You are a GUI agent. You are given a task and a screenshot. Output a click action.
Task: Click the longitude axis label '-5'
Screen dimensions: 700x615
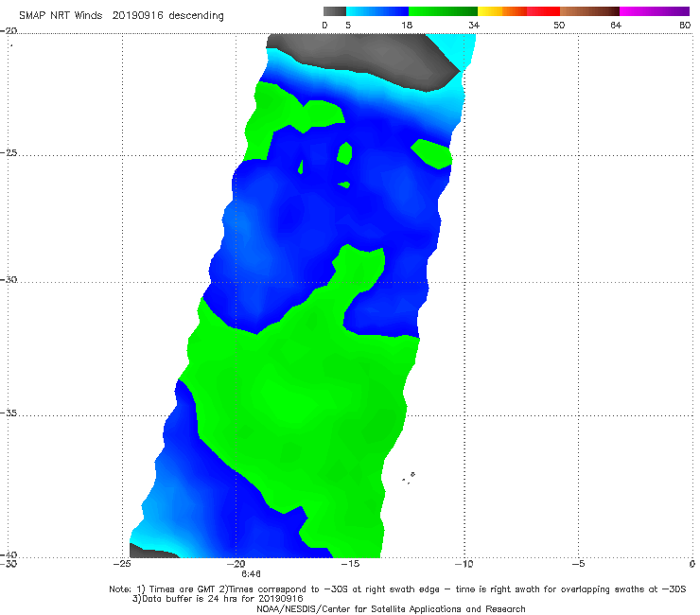(x=578, y=564)
